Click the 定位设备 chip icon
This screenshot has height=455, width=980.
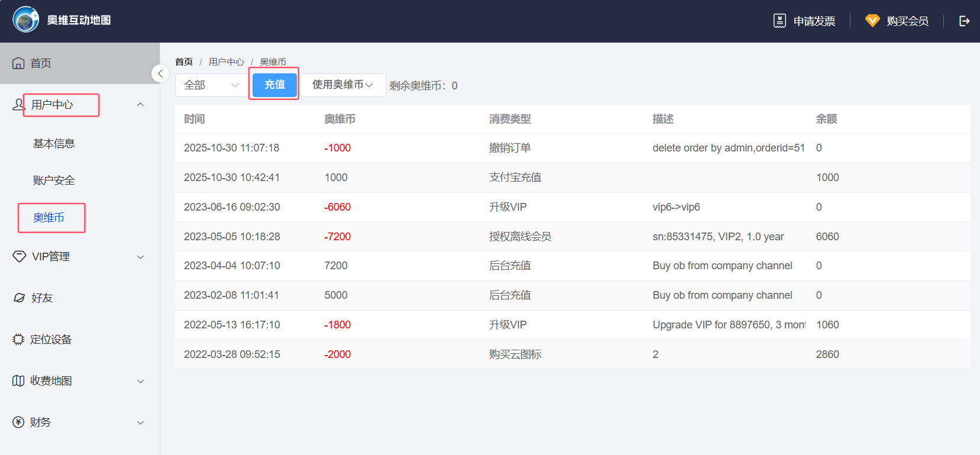pos(18,340)
